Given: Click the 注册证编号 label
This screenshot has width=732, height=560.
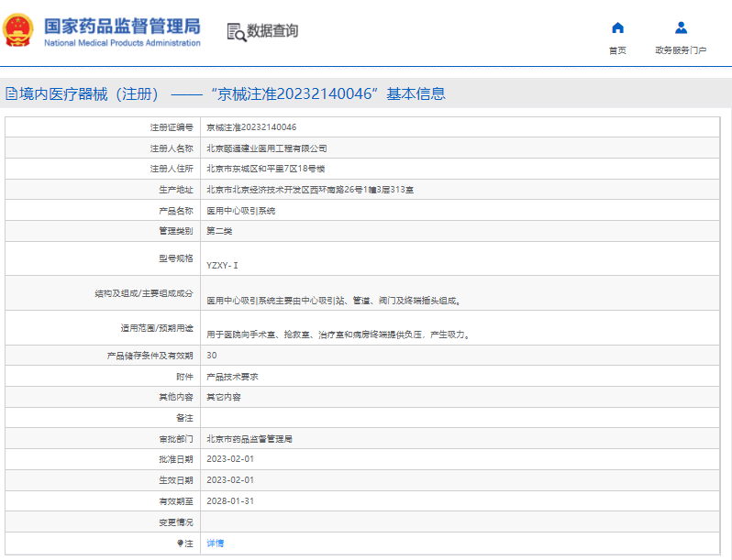Looking at the screenshot, I should pos(172,127).
